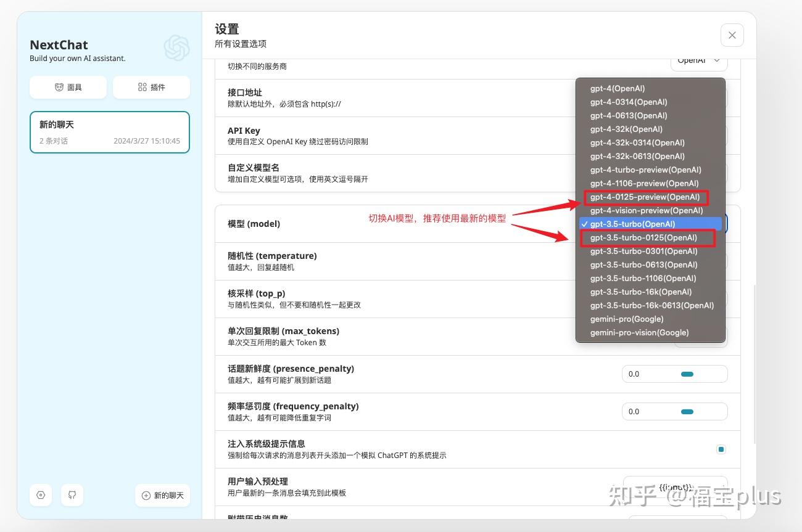Switch to the 面具 tab
Image resolution: width=802 pixels, height=532 pixels.
click(x=68, y=87)
